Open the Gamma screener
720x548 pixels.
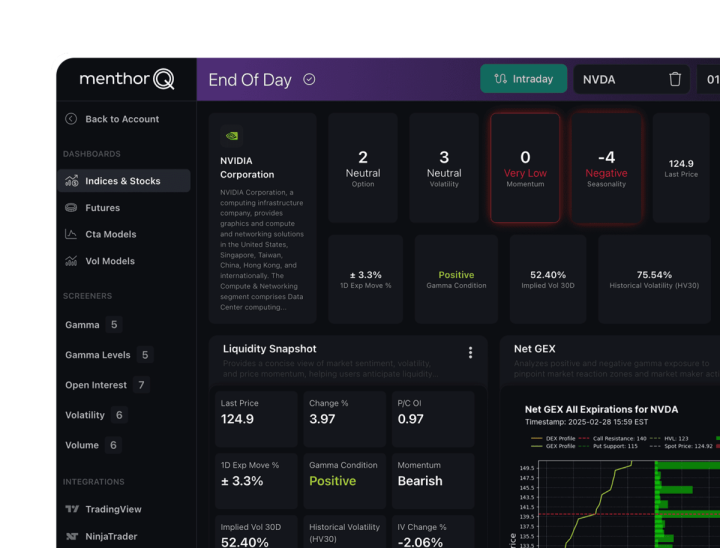[82, 325]
